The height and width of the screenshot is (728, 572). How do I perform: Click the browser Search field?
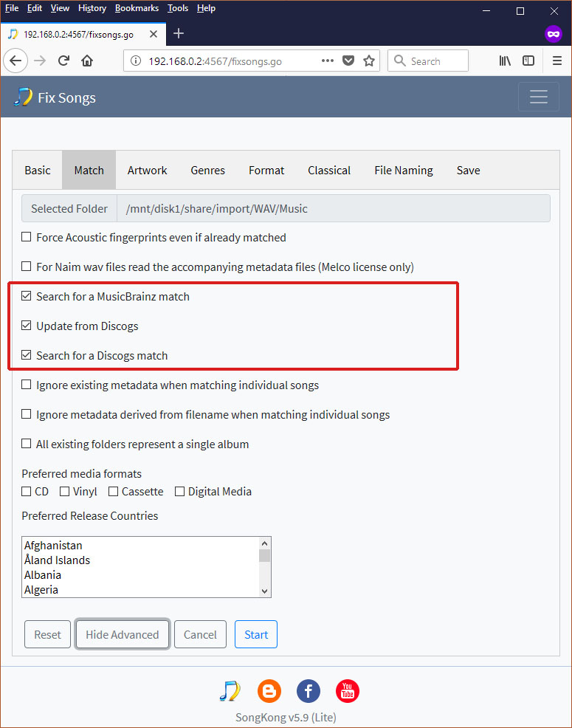click(x=428, y=61)
